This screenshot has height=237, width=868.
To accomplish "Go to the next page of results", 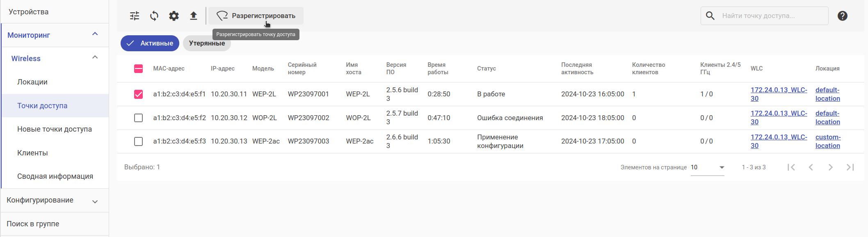I will [x=831, y=167].
